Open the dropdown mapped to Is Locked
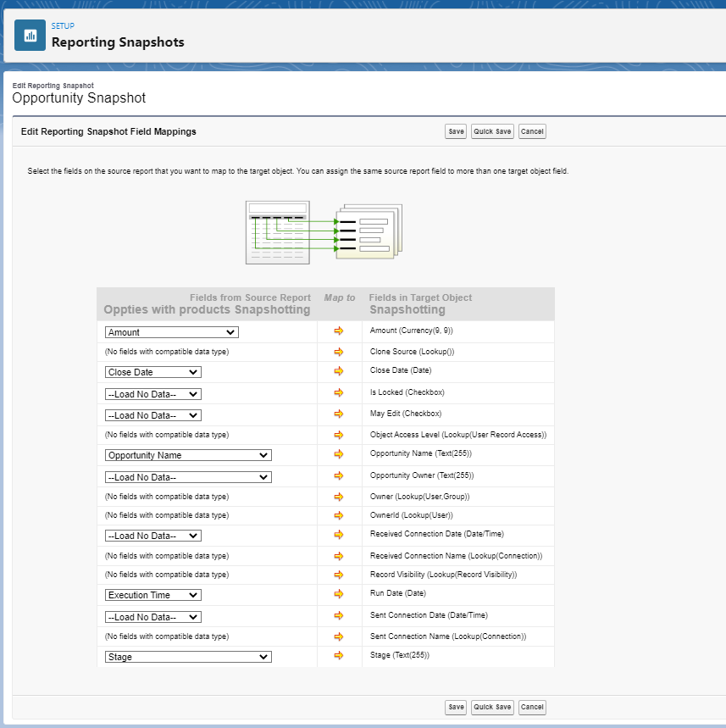The width and height of the screenshot is (726, 728). click(x=153, y=394)
